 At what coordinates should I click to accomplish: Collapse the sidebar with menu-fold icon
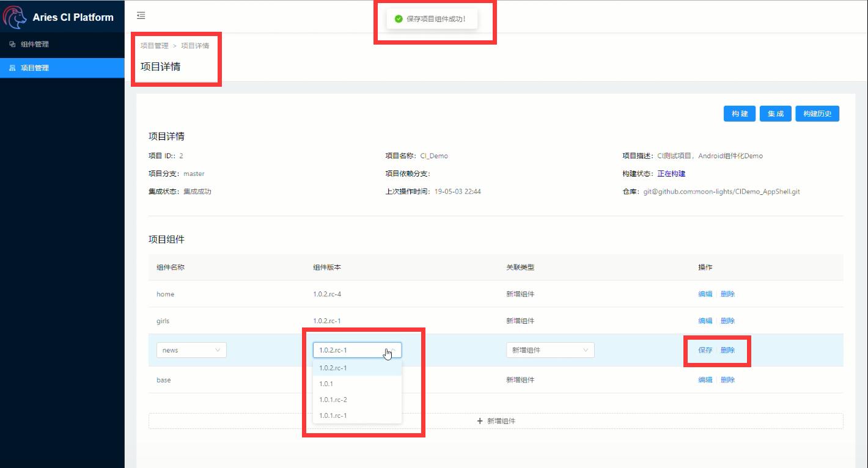[141, 16]
